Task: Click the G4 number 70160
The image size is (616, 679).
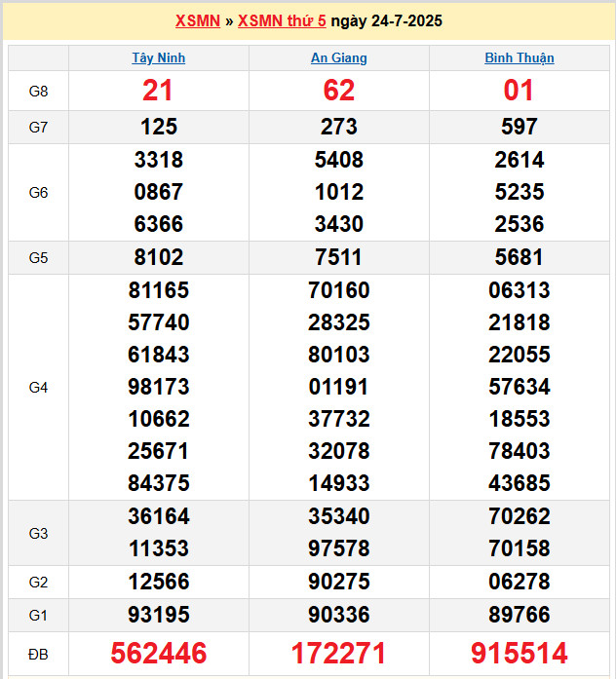Action: click(x=339, y=290)
